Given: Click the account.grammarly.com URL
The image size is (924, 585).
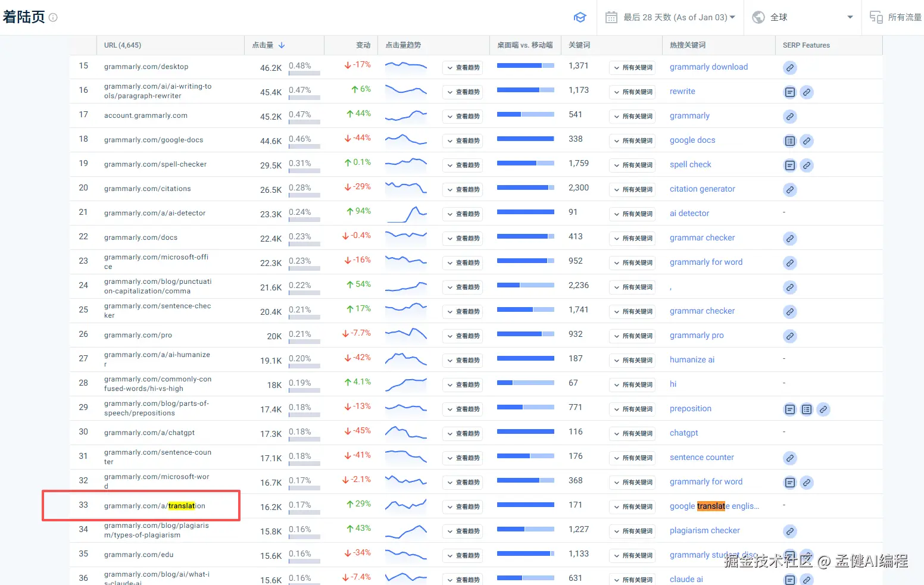Looking at the screenshot, I should 146,115.
